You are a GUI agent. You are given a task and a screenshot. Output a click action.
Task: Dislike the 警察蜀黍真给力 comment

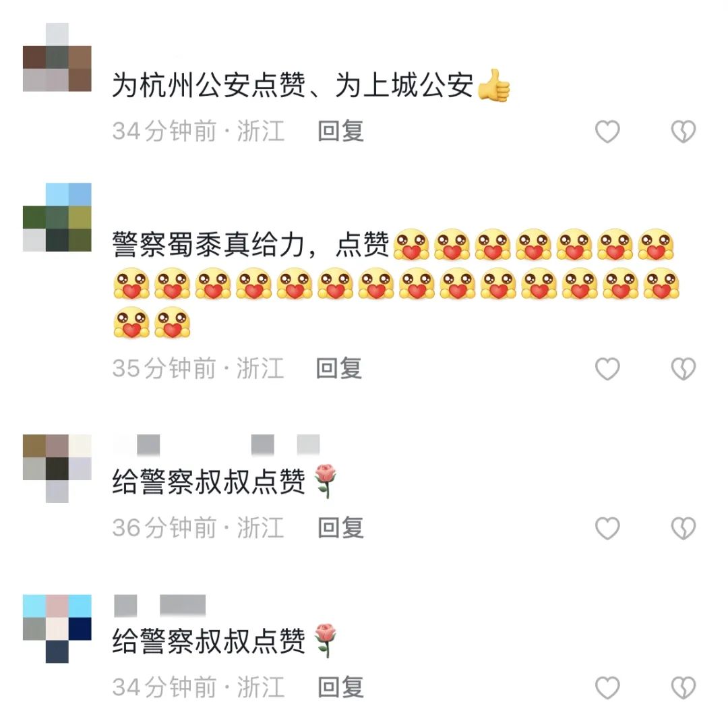(x=683, y=369)
